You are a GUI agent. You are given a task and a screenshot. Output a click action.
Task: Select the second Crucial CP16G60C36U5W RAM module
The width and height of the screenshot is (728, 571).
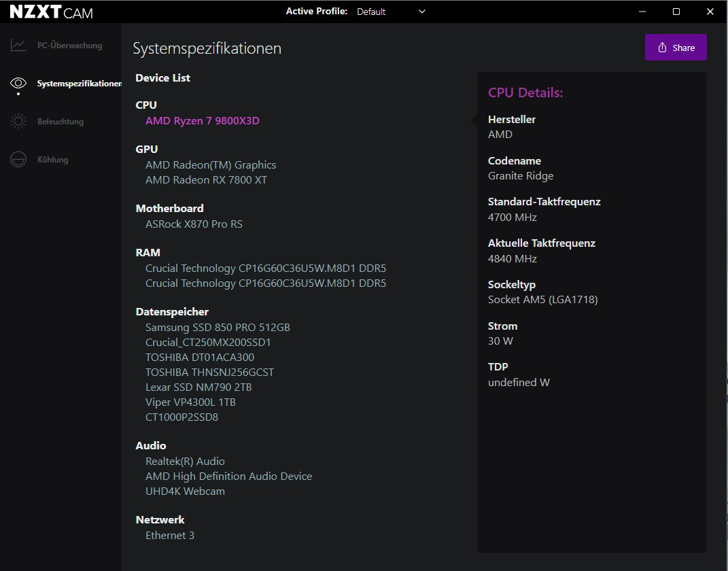(266, 283)
